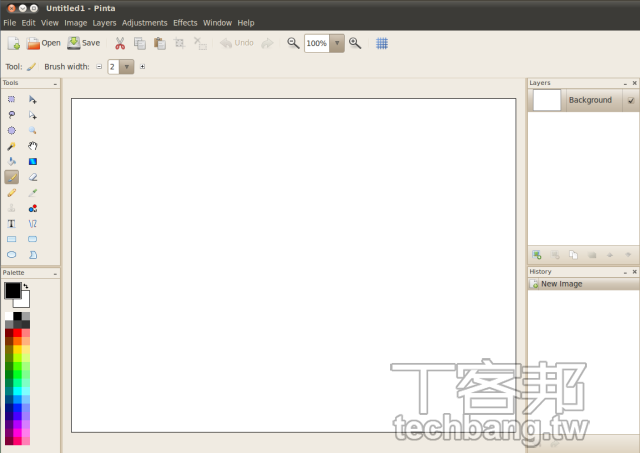Open the Effects menu
The width and height of the screenshot is (640, 453).
(x=185, y=23)
